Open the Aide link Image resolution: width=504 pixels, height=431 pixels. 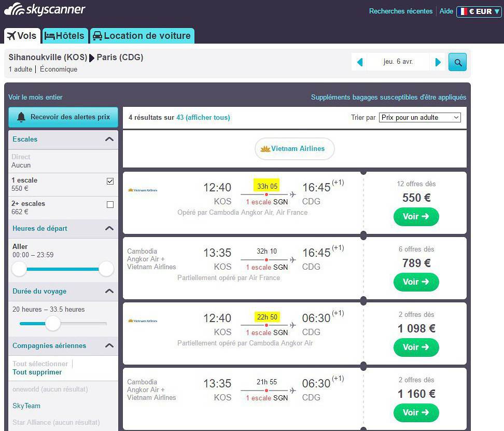point(446,11)
